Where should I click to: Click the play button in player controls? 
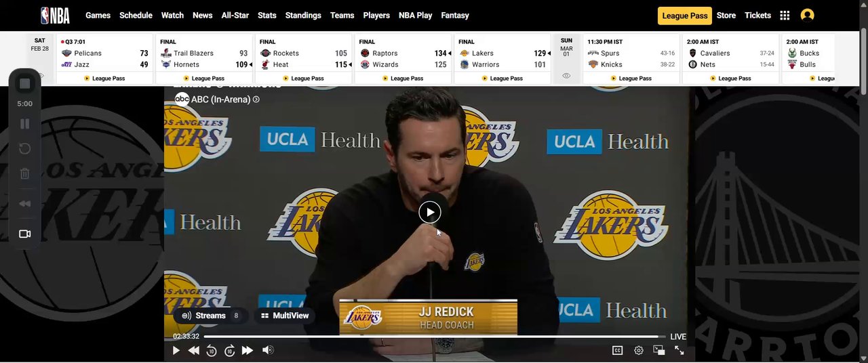pos(176,350)
